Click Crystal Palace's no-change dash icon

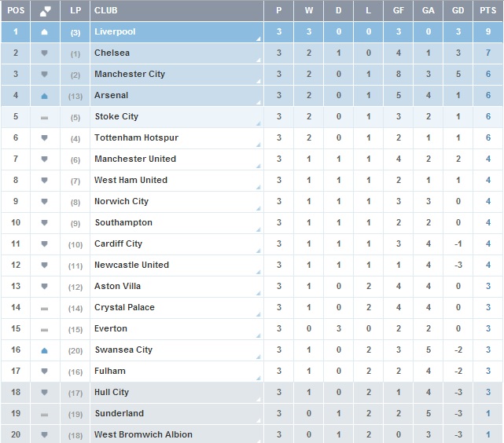click(44, 308)
